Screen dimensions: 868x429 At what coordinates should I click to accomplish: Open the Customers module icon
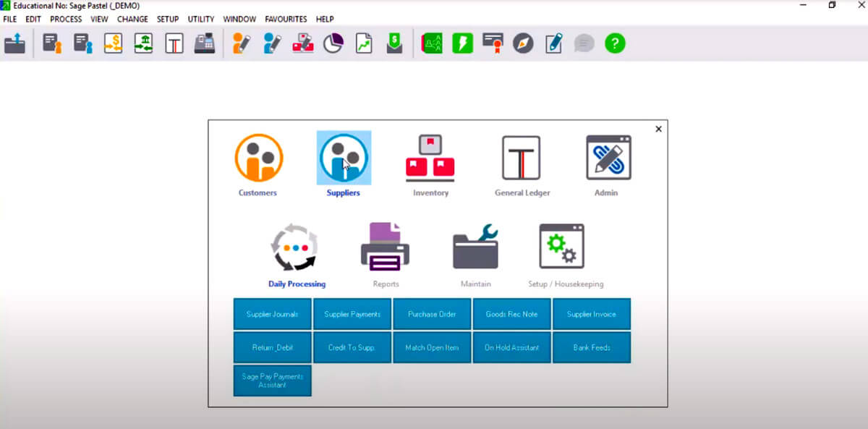pyautogui.click(x=258, y=158)
